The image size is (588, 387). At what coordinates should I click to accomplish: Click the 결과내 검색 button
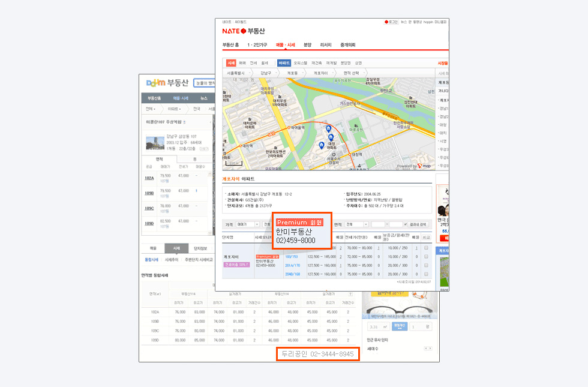click(418, 224)
